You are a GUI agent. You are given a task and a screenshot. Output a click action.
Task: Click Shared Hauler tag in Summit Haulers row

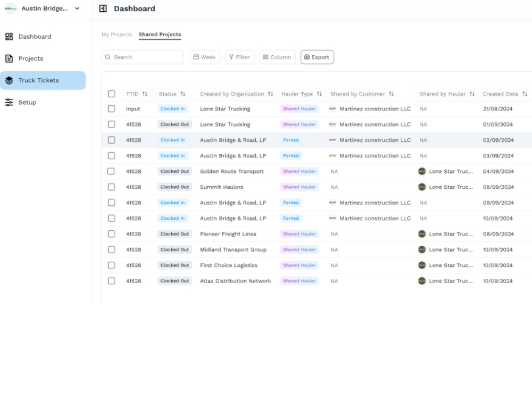299,187
